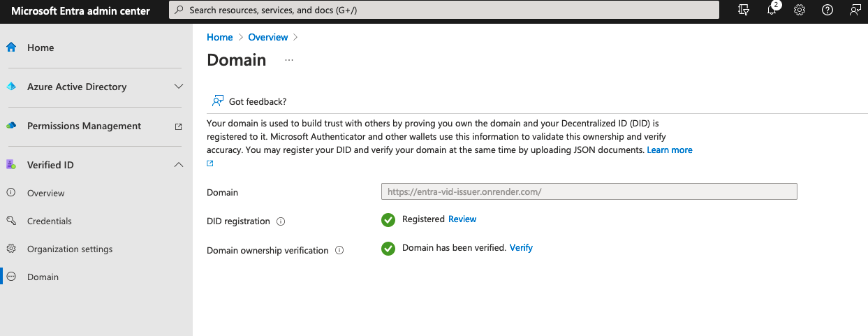868x336 pixels.
Task: Click info icon next to DID registration
Action: point(281,221)
